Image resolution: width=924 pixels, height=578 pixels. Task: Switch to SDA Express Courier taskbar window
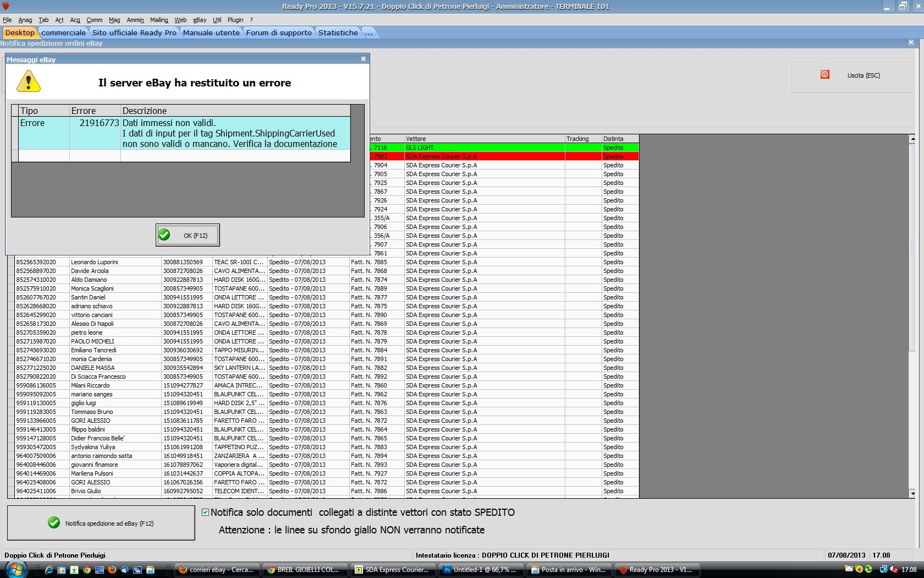click(x=393, y=570)
